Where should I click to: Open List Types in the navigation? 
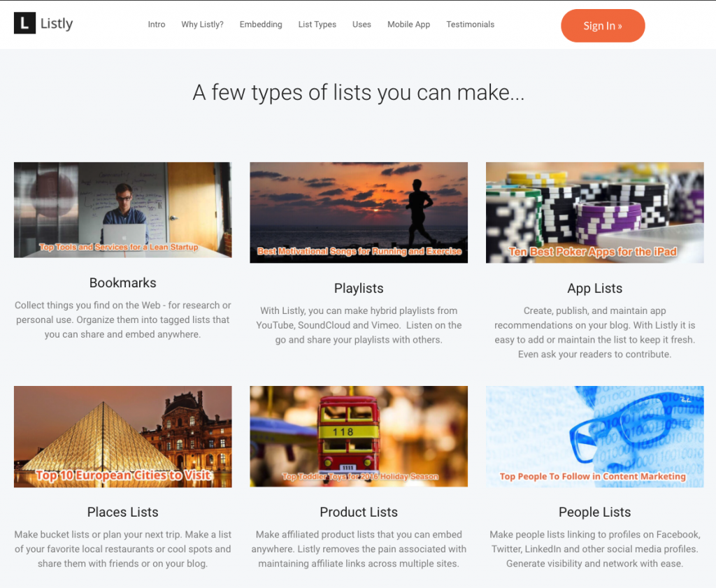click(x=317, y=24)
